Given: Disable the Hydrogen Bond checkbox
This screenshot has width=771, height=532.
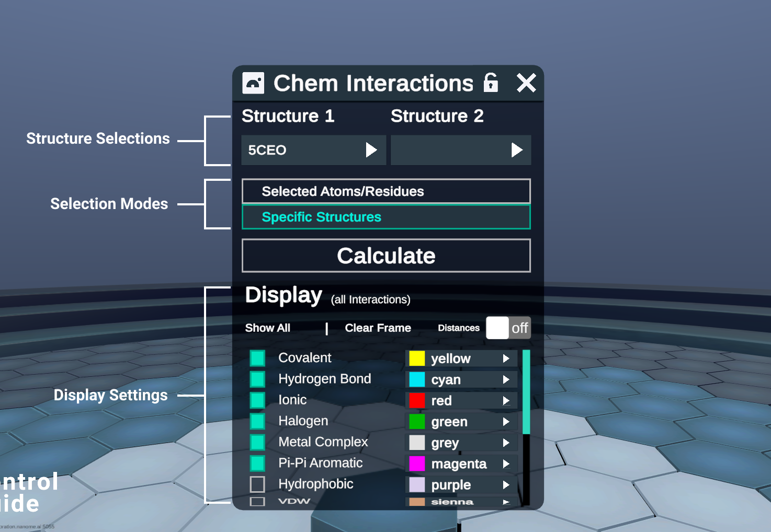Looking at the screenshot, I should (x=257, y=378).
